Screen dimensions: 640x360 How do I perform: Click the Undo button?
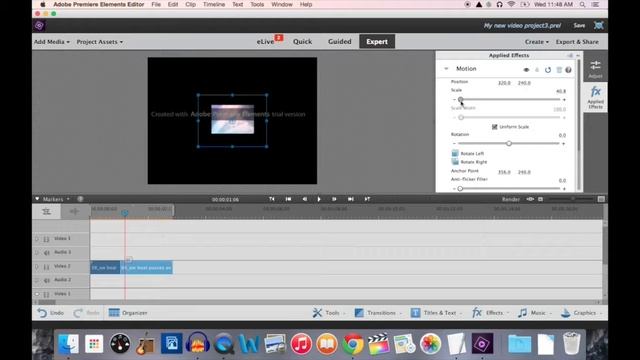coord(51,313)
